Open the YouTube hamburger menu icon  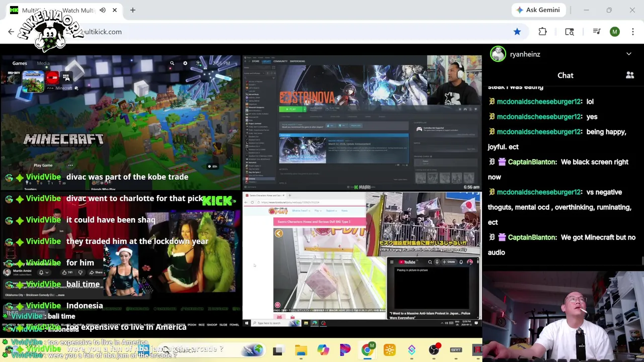point(392,262)
